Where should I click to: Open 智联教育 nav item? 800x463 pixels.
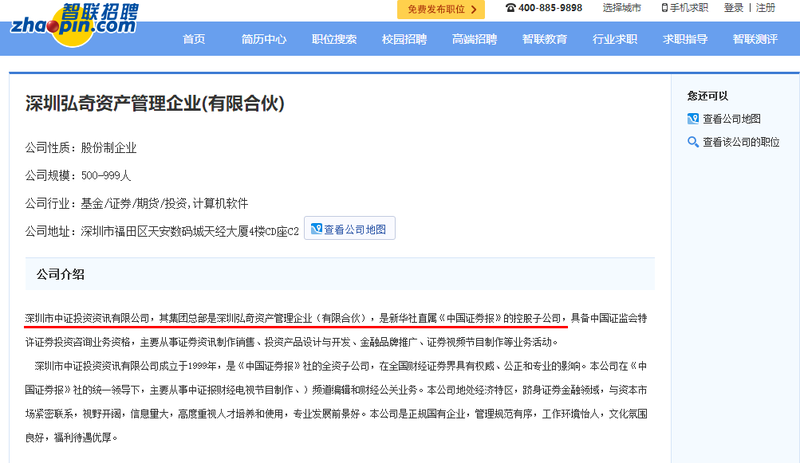click(544, 39)
